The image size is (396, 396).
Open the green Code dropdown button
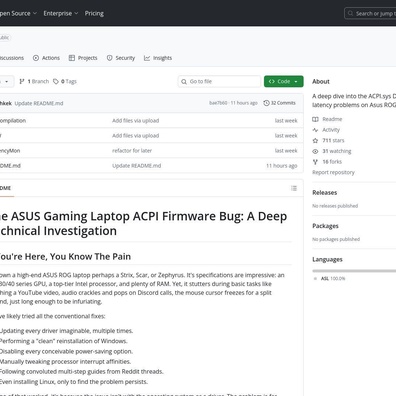point(284,81)
